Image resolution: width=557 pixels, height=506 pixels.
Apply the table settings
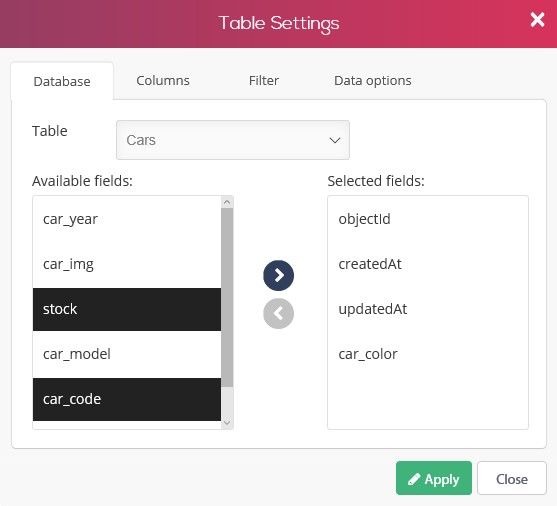[x=434, y=478]
